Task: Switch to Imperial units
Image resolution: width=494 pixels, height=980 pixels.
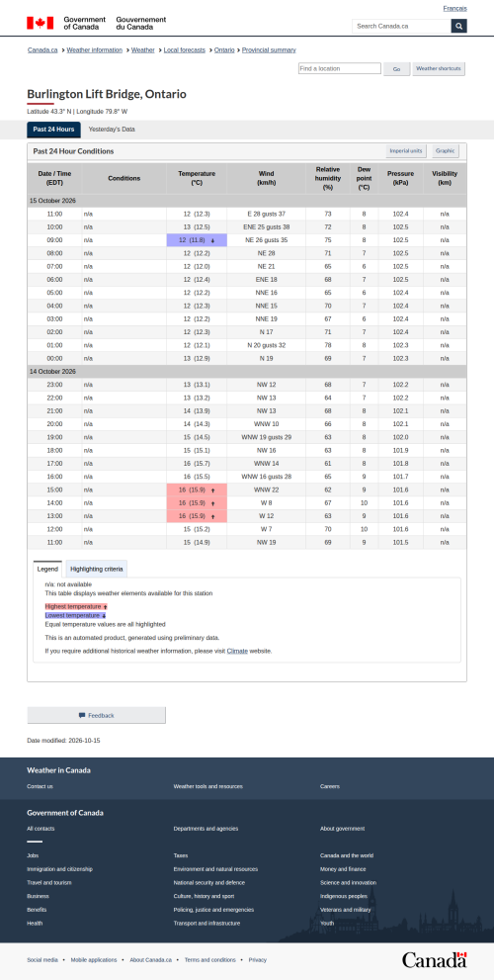Action: click(x=406, y=150)
